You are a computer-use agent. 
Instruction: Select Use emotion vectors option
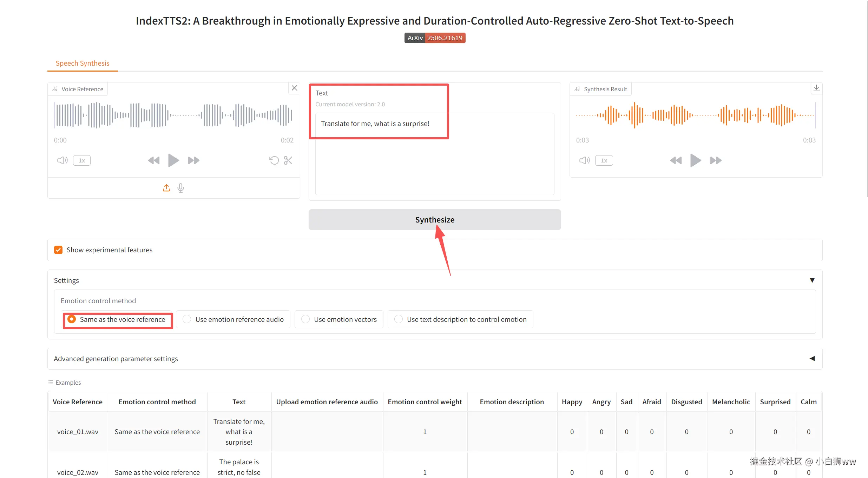pos(306,319)
